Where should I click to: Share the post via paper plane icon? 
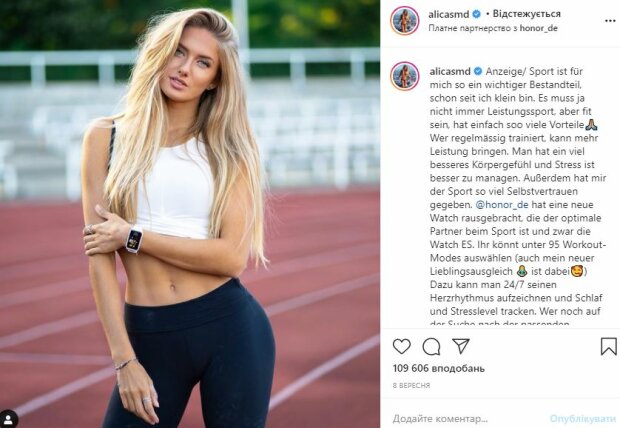coord(461,346)
